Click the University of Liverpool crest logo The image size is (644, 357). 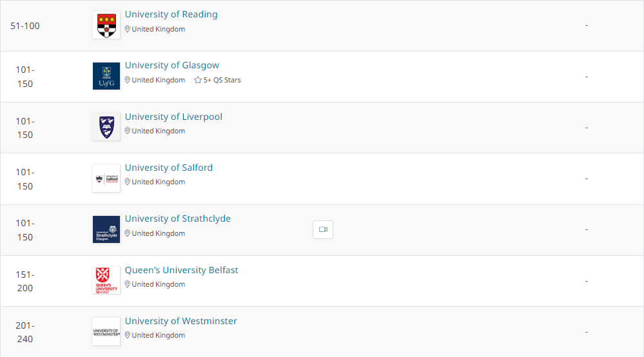click(106, 127)
